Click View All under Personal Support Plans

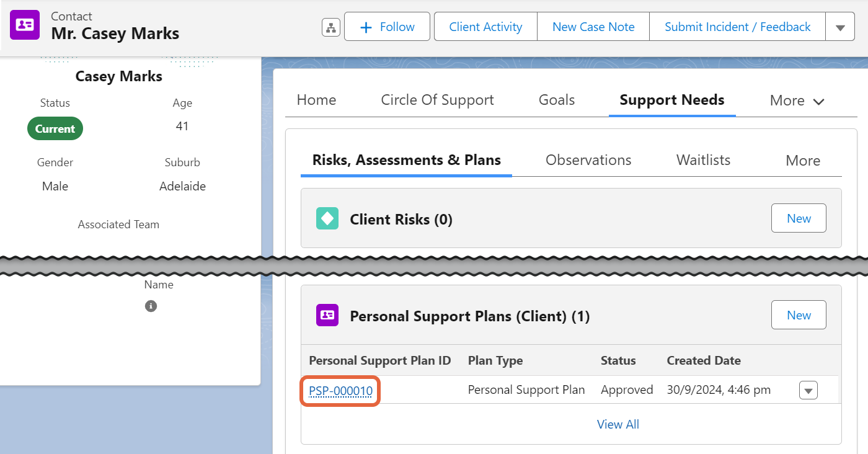(618, 424)
